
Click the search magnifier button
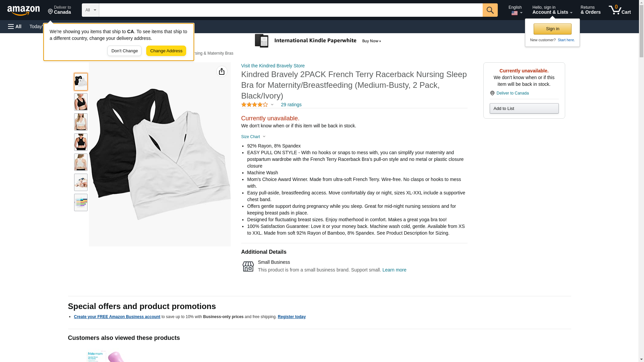pos(490,10)
